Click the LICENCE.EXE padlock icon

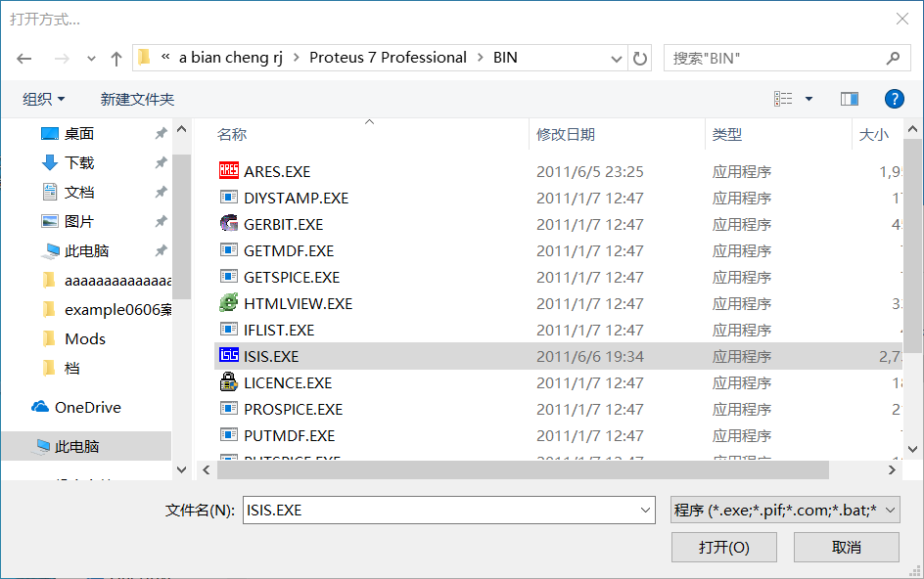click(x=229, y=382)
